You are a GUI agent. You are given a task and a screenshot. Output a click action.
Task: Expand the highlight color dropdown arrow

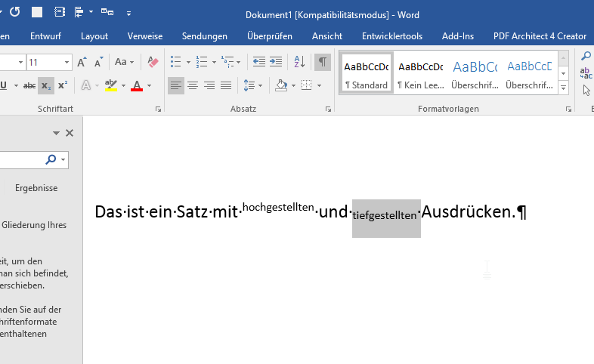123,86
